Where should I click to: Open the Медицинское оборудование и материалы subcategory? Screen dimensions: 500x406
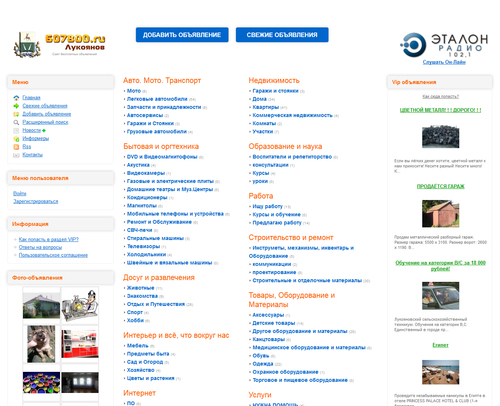(x=309, y=348)
